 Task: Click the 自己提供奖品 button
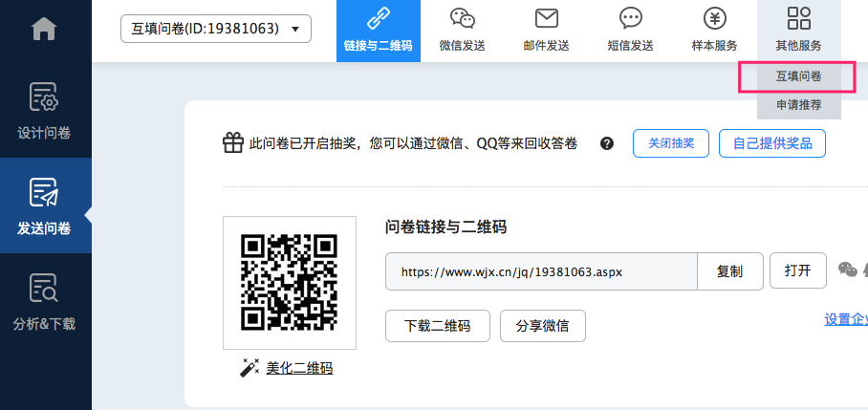[x=772, y=144]
